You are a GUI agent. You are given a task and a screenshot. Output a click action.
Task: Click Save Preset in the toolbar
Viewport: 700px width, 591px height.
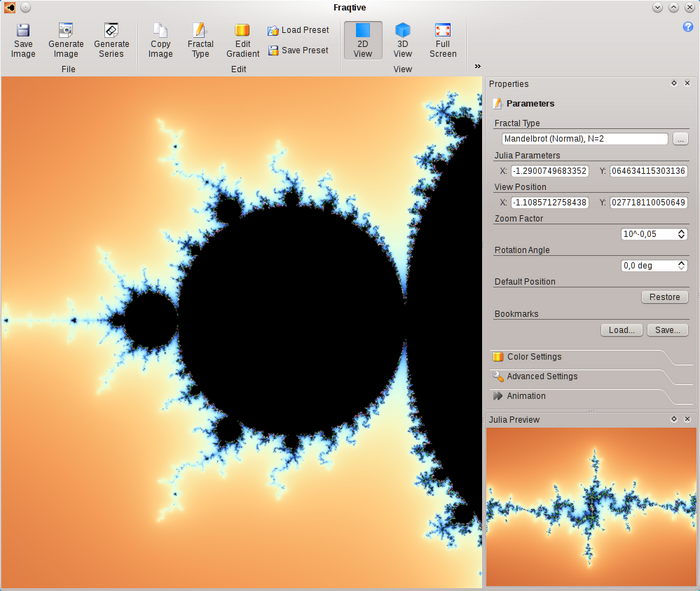pos(298,50)
